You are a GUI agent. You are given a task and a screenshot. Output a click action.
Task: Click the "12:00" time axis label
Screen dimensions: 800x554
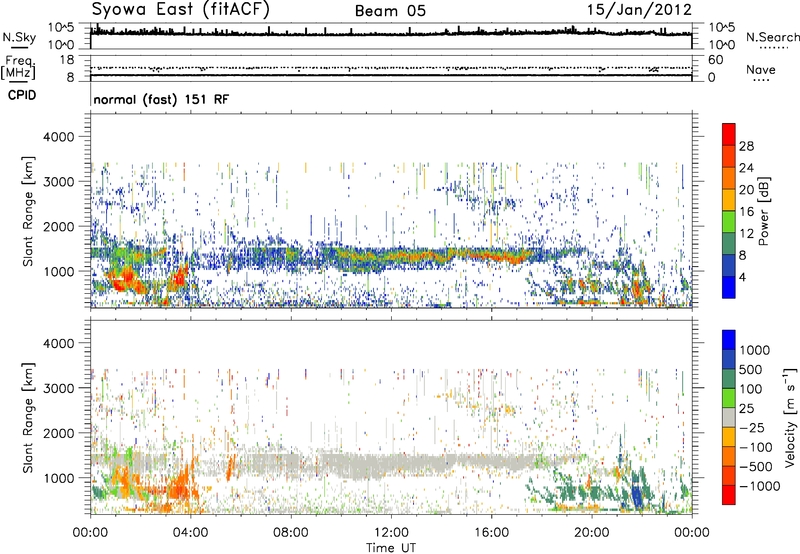point(391,533)
